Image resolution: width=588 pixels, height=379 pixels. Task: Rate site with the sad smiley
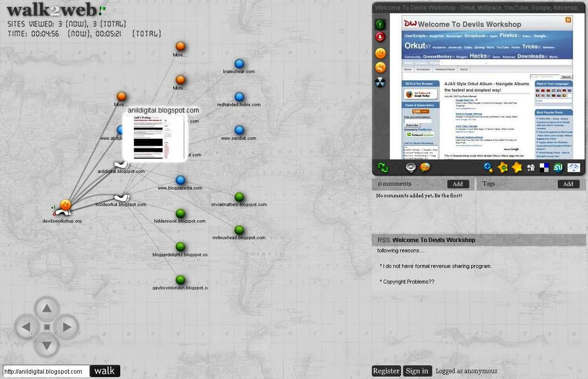380,68
